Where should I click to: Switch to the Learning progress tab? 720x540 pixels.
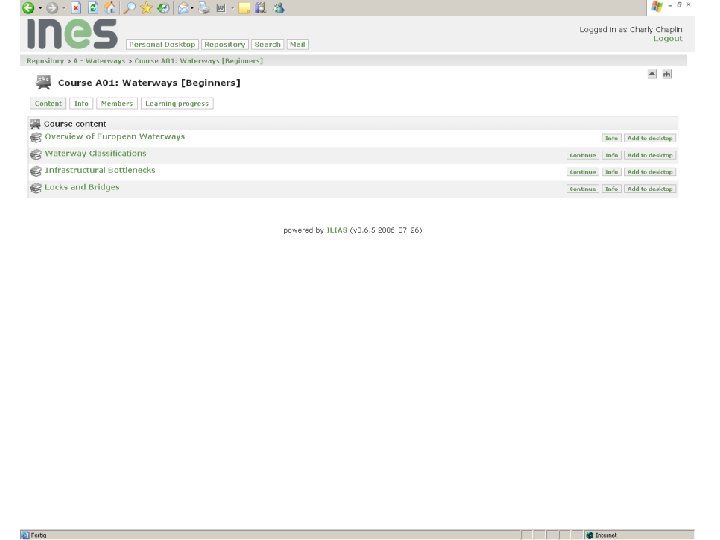[x=177, y=104]
